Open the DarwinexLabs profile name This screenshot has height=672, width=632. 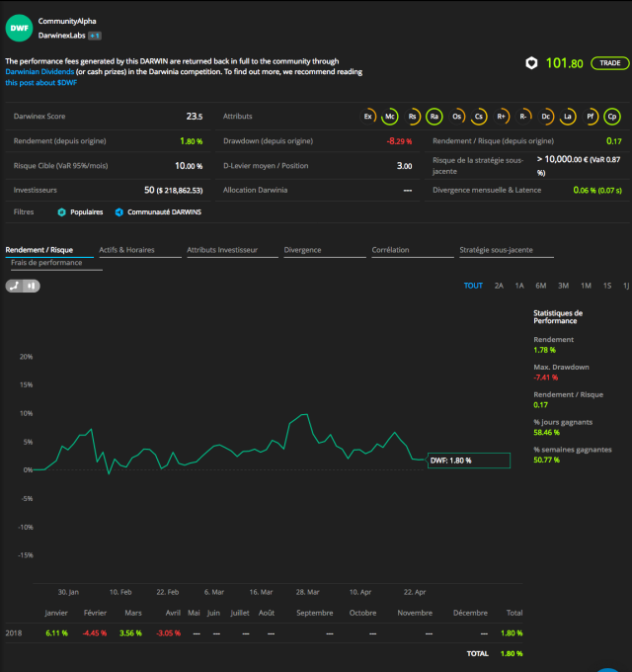coord(61,36)
